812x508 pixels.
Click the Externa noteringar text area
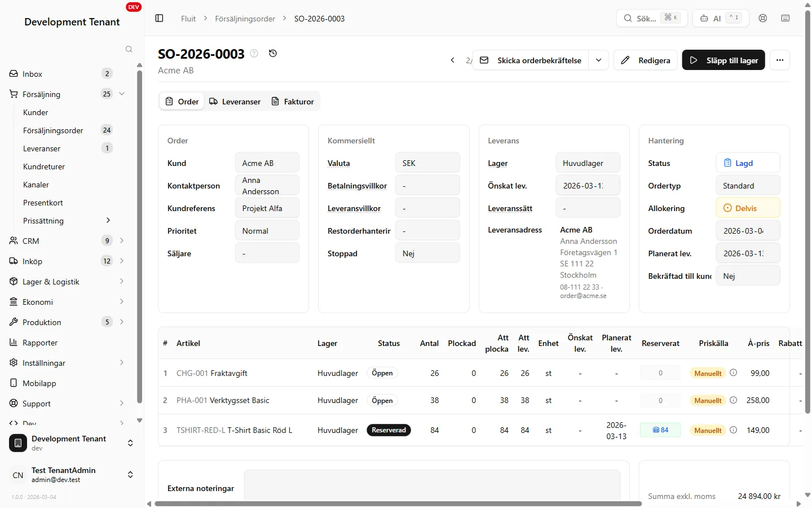(x=432, y=484)
